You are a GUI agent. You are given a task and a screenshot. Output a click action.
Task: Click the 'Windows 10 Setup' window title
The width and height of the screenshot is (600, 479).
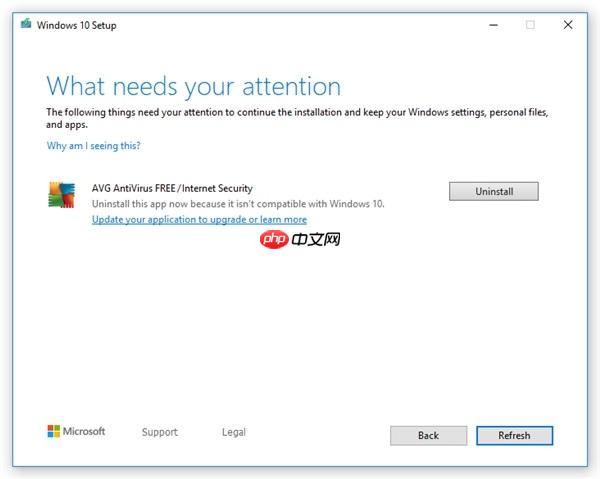[77, 25]
